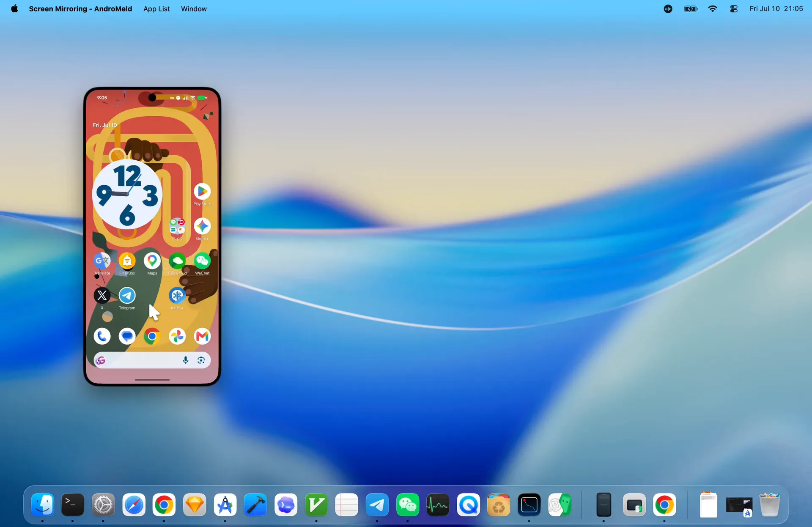Open the Gemini app on the phone

click(202, 226)
